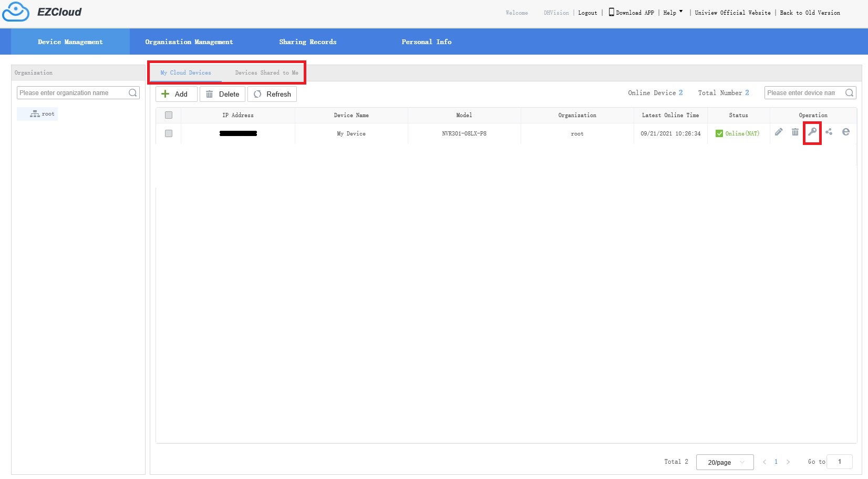Screen dimensions: 868x479
Task: Expand the Help dropdown menu
Action: pos(673,13)
